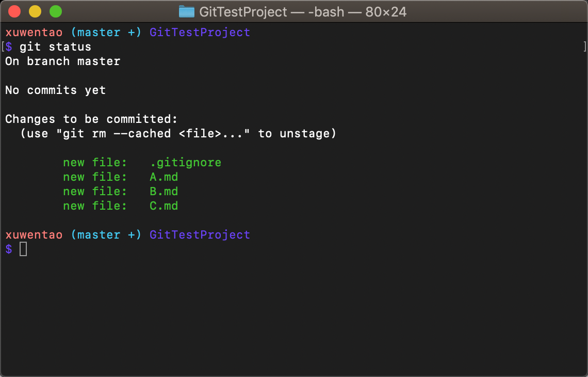Click 'xuwentao' in the bottom prompt line
588x377 pixels.
pyautogui.click(x=34, y=234)
